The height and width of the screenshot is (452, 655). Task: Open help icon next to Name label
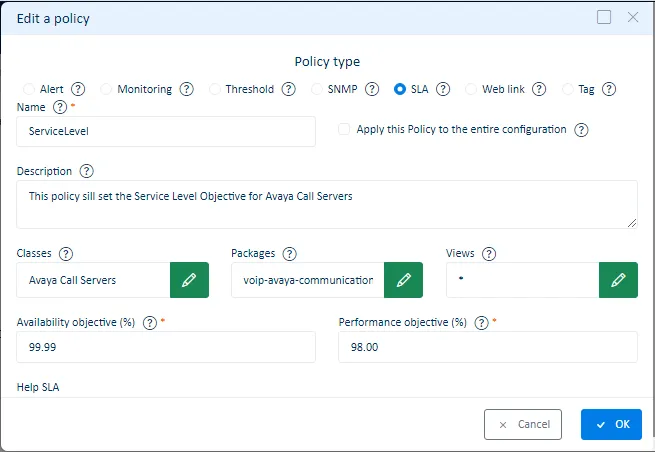pyautogui.click(x=59, y=107)
